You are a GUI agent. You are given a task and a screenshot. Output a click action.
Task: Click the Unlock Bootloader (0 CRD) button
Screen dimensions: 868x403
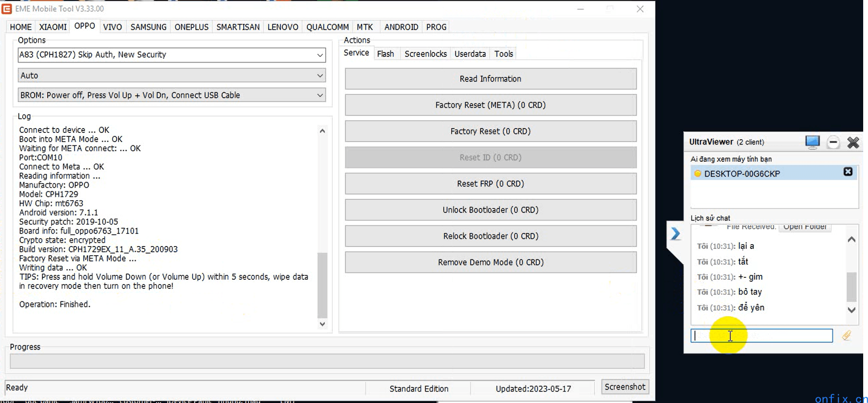click(490, 210)
